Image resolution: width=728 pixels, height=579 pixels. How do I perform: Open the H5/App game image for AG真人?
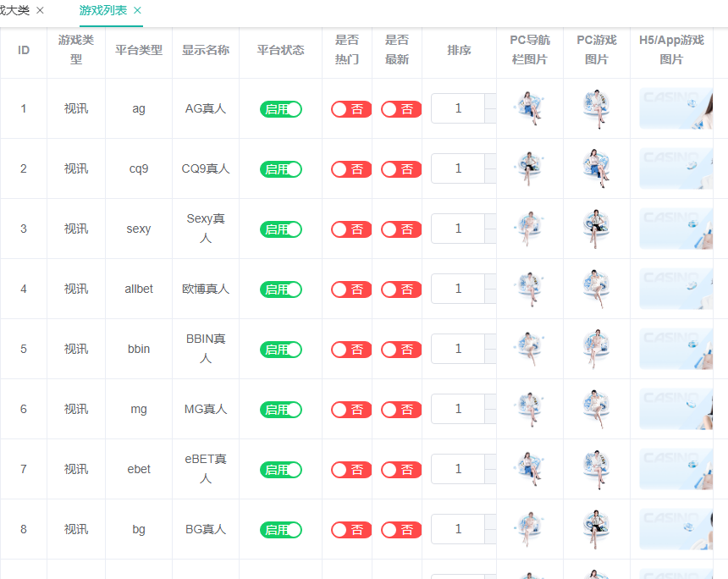(676, 108)
